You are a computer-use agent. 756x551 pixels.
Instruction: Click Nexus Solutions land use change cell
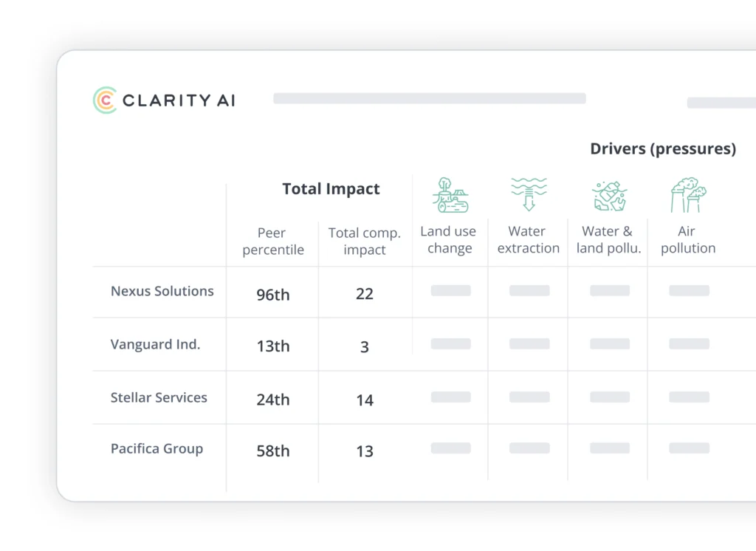(450, 291)
